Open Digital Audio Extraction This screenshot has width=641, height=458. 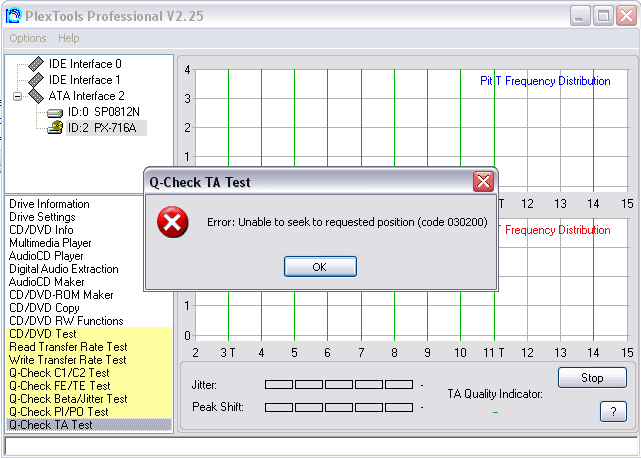64,269
